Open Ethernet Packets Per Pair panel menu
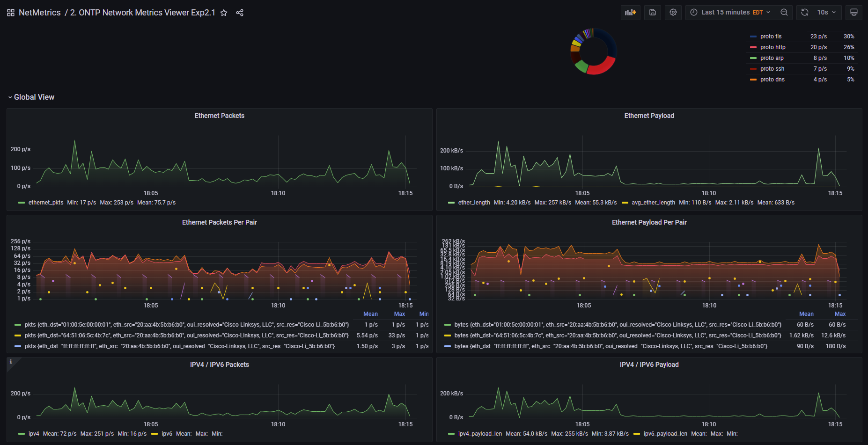The height and width of the screenshot is (445, 868). [x=220, y=222]
